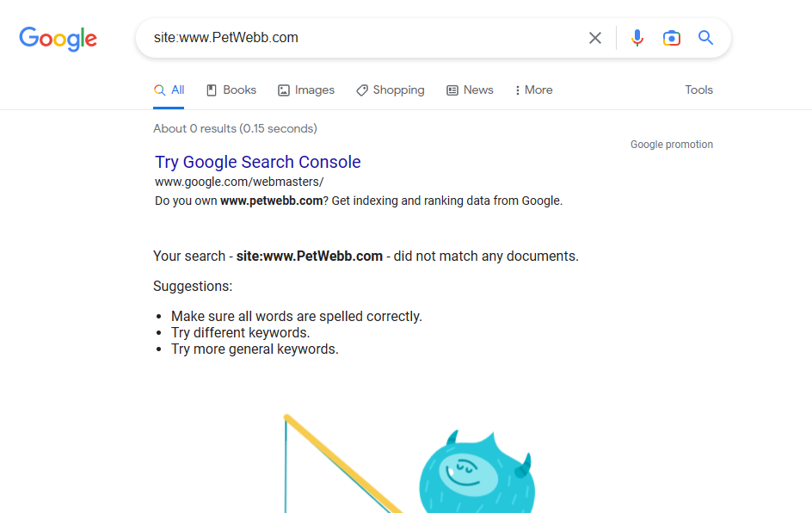Open the Shopping tab

(x=398, y=90)
